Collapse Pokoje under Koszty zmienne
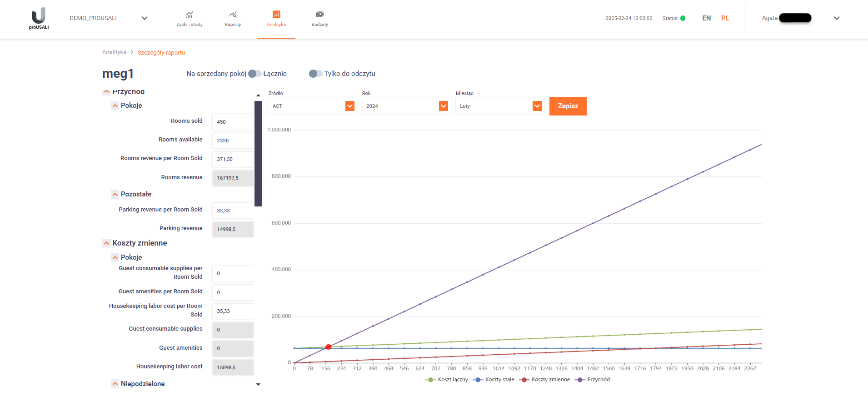Image resolution: width=868 pixels, height=397 pixels. tap(115, 257)
